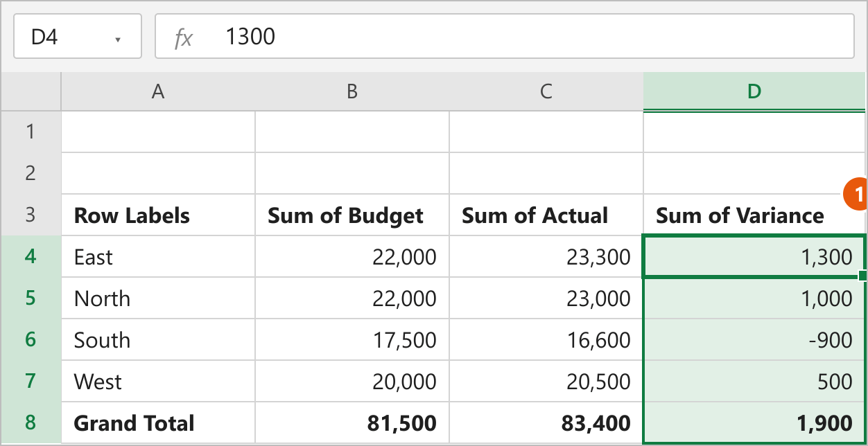The image size is (868, 446).
Task: Click the Row Labels cell
Action: (158, 215)
